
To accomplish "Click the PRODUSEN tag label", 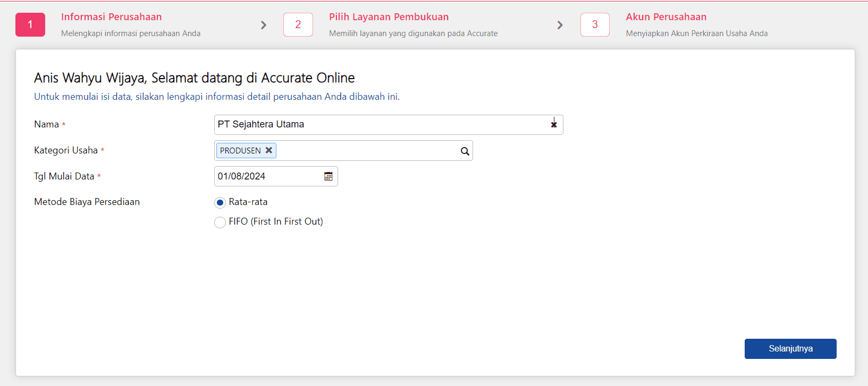I will 240,151.
